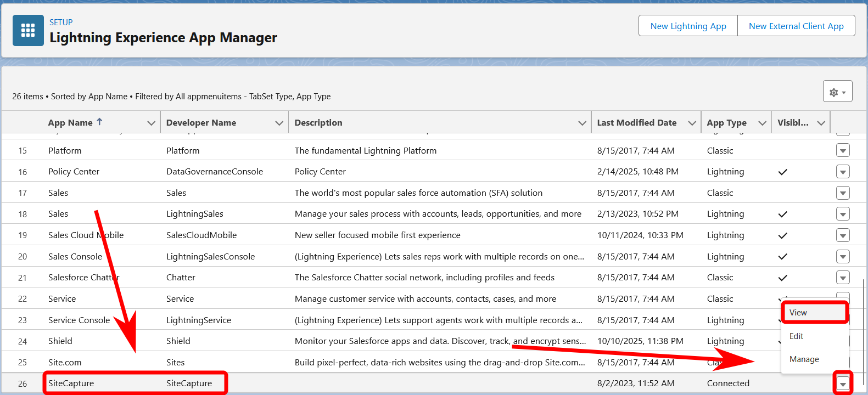
Task: Click the row number 26 cell
Action: pyautogui.click(x=23, y=383)
